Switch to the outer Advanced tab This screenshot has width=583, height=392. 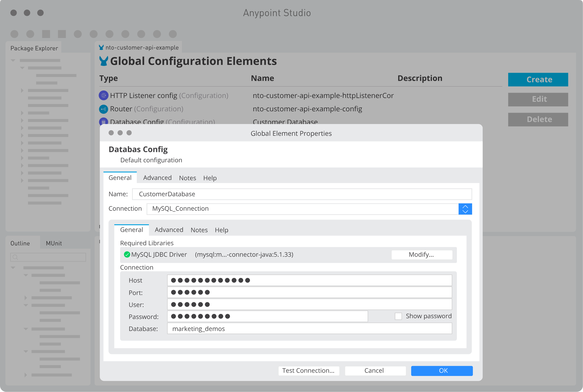(x=157, y=178)
